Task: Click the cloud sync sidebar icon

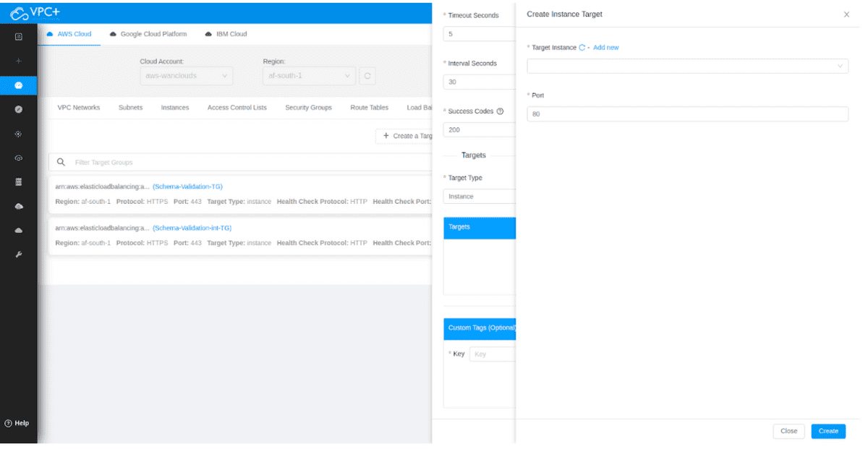Action: coord(19,158)
